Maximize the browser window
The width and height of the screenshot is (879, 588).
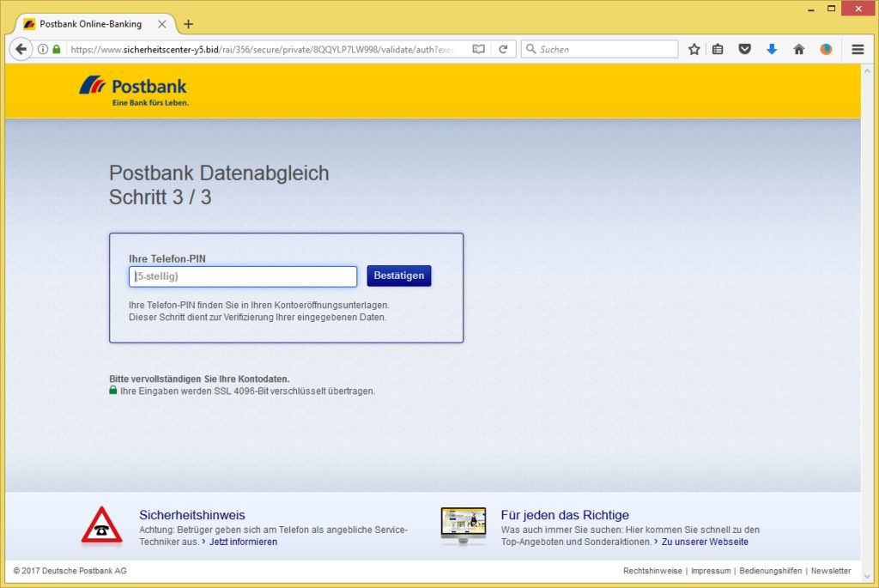831,9
